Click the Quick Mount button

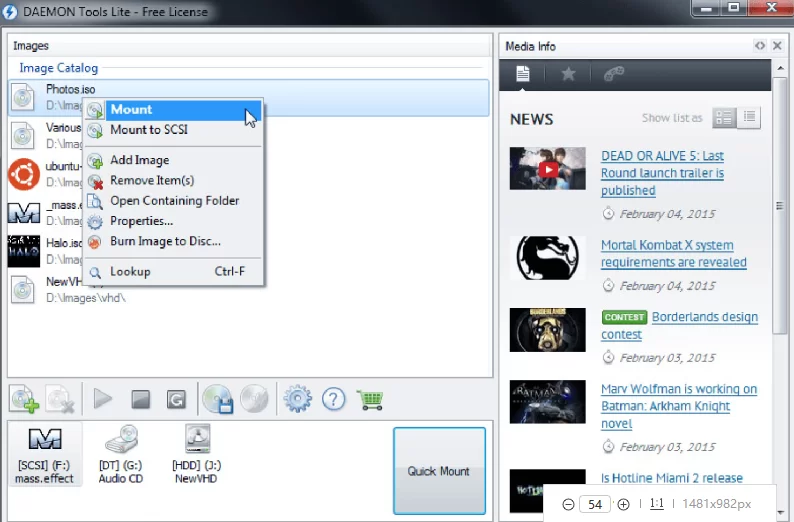tap(439, 471)
